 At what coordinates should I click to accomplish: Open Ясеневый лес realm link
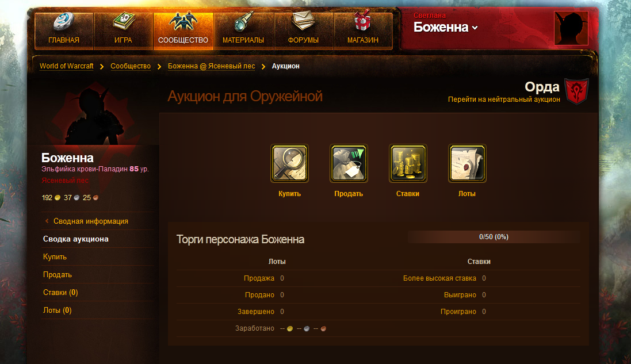(x=65, y=181)
